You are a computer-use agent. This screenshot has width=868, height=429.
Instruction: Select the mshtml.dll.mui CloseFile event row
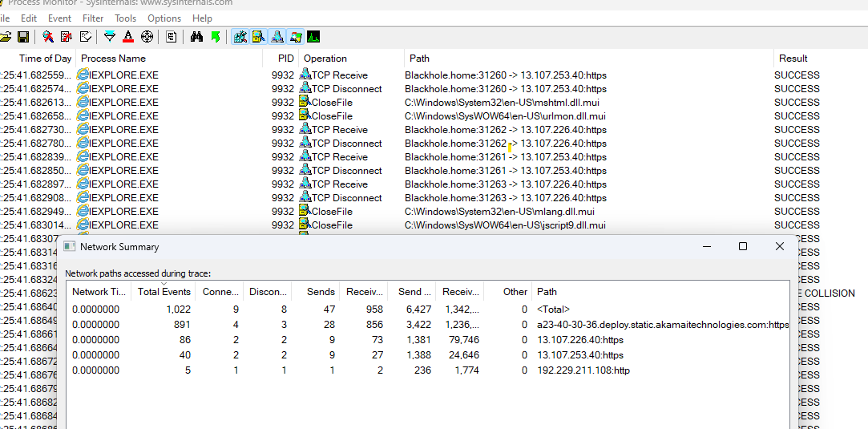coord(434,103)
